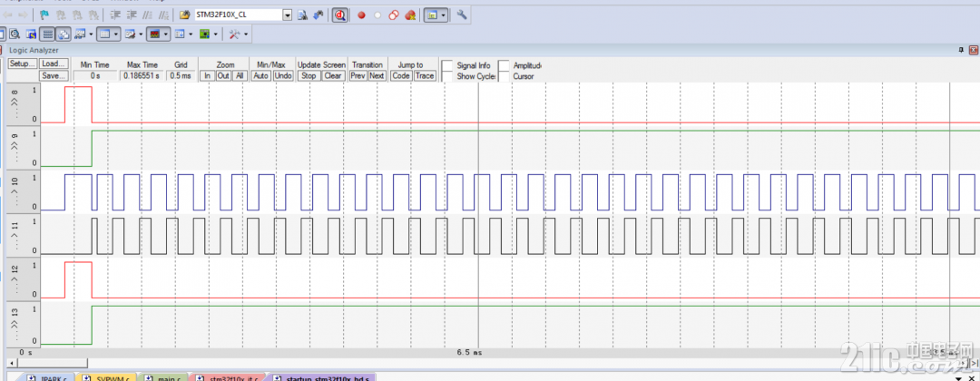Switch to the startup_stm32f10x_hd.s tab
This screenshot has width=980, height=381.
[322, 377]
